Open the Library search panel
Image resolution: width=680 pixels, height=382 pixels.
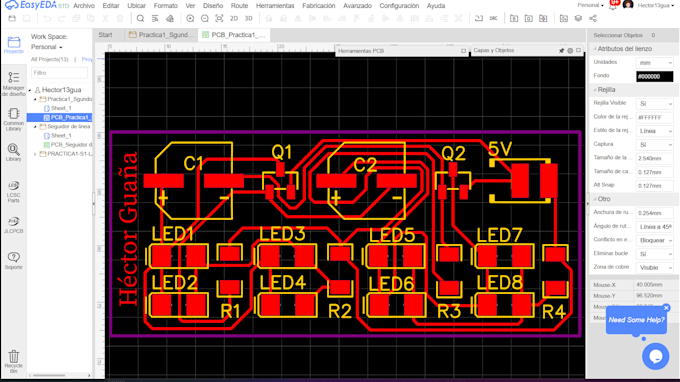[13, 153]
